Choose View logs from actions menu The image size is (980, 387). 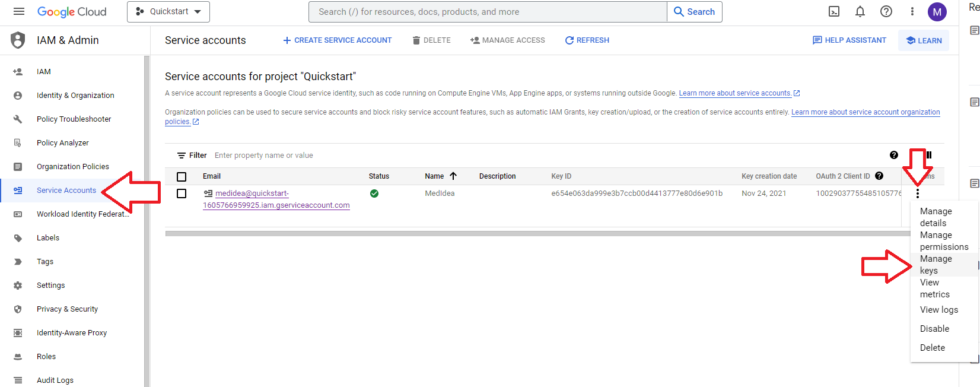coord(944,310)
